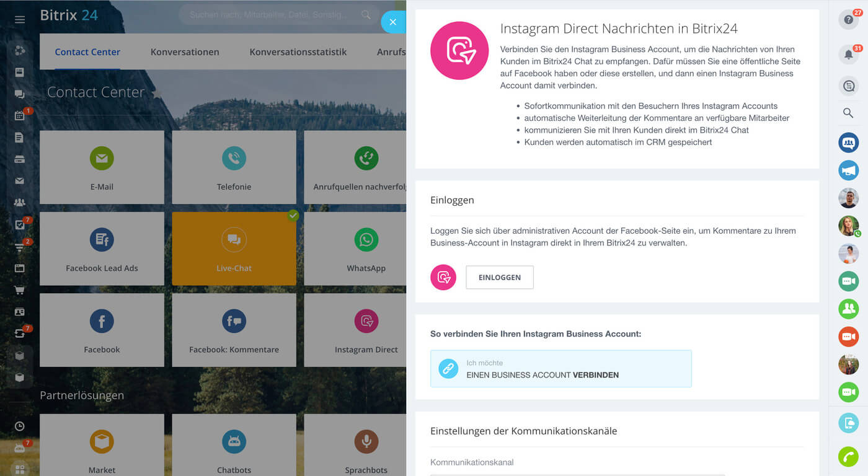Click the pink Instagram icon beside Einloggen button
This screenshot has width=868, height=476.
click(x=443, y=278)
